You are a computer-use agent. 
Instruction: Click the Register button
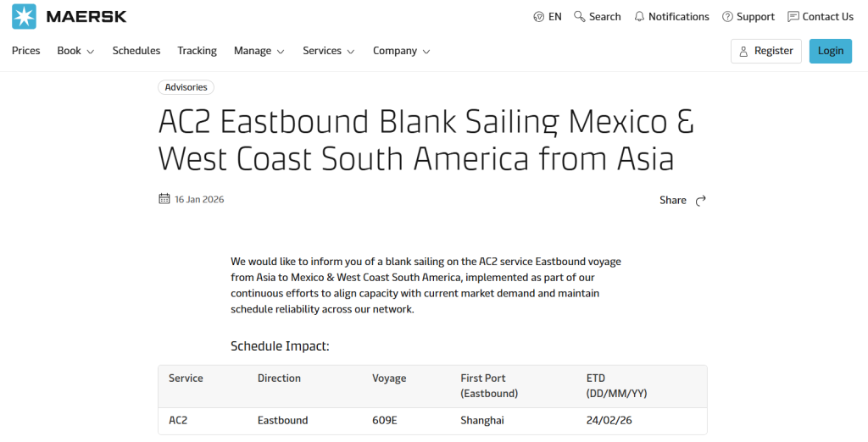(x=766, y=51)
